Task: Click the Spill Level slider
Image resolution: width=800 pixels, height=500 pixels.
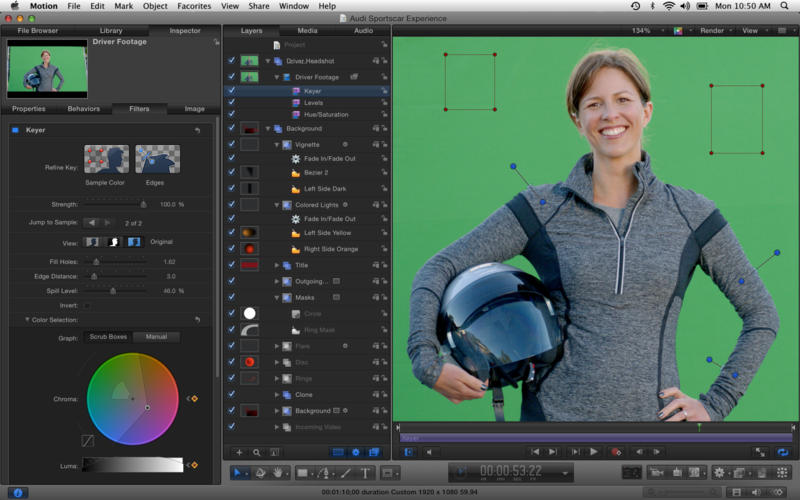Action: coord(113,291)
